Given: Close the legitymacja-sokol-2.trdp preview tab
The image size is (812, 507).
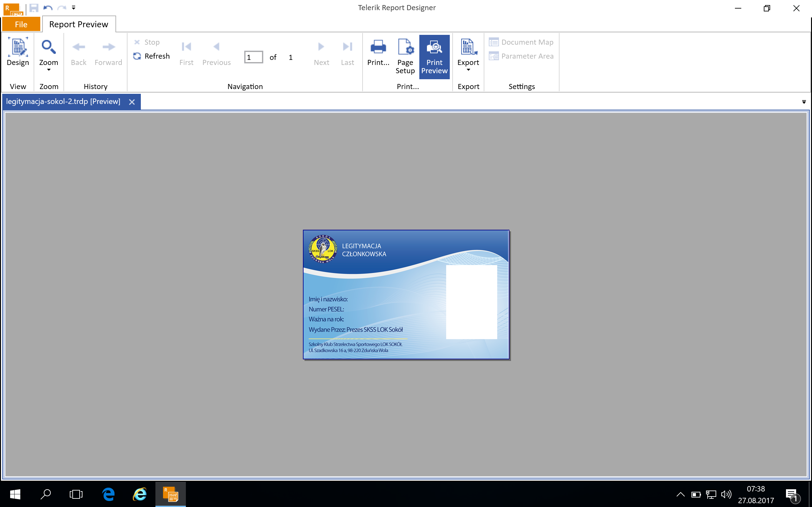Looking at the screenshot, I should pyautogui.click(x=132, y=102).
